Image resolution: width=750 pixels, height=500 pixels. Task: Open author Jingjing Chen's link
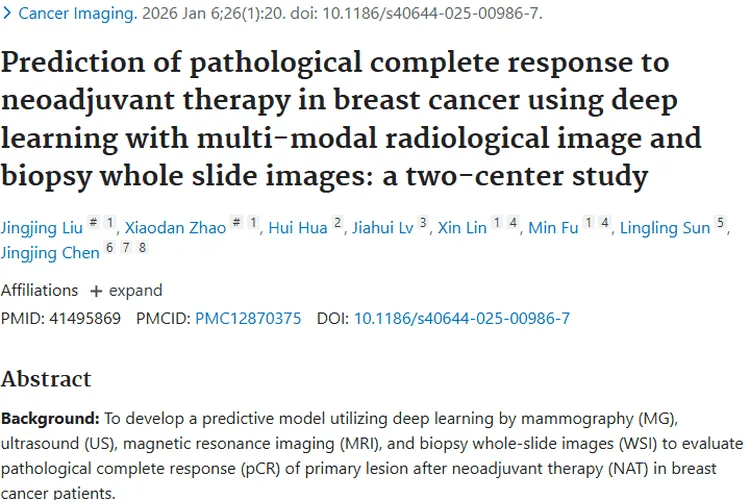coord(50,253)
